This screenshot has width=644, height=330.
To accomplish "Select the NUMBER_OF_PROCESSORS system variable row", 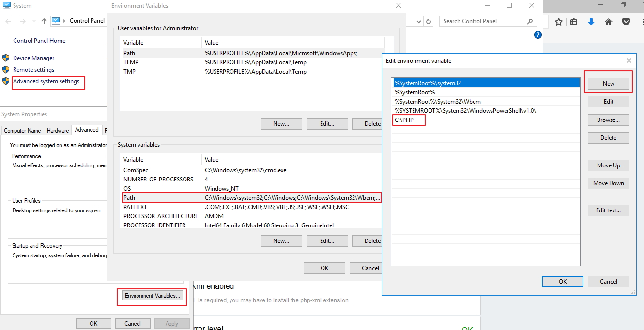I will pyautogui.click(x=251, y=180).
